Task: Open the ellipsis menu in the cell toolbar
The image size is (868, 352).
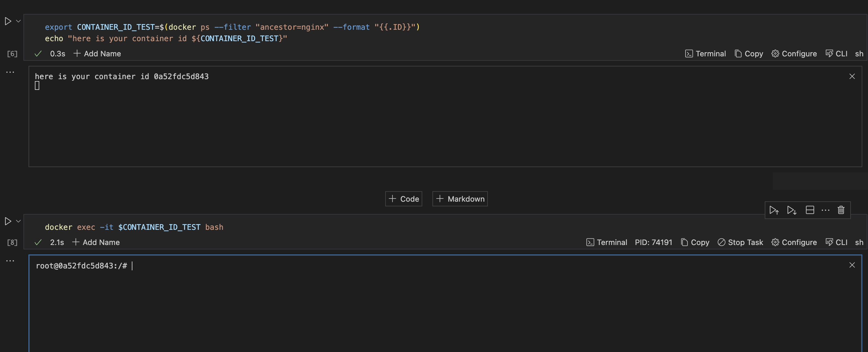Action: (826, 210)
